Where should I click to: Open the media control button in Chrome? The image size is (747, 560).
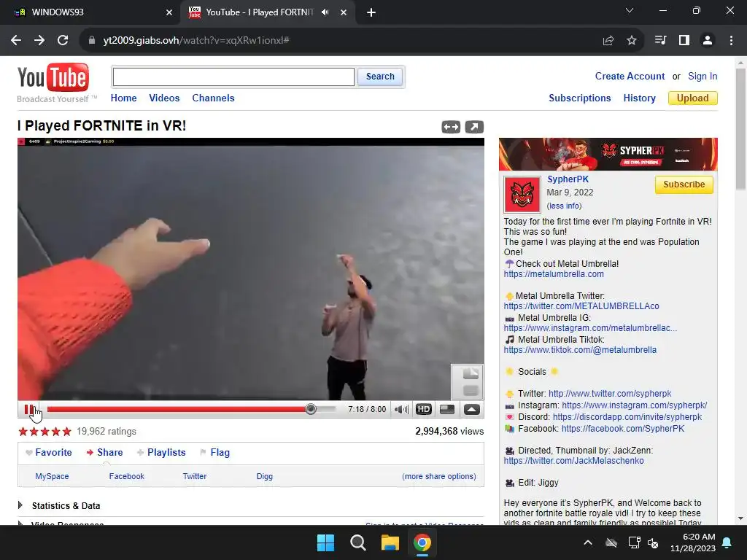660,41
